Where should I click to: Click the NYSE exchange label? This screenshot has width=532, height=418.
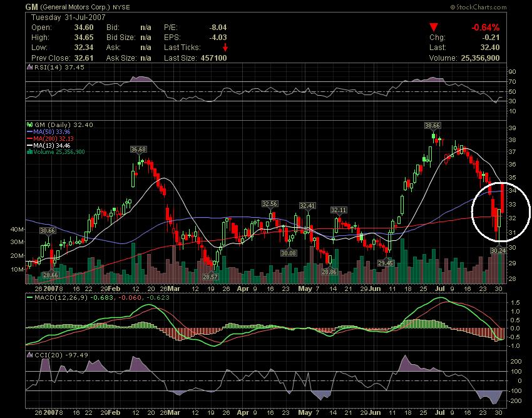pyautogui.click(x=121, y=7)
